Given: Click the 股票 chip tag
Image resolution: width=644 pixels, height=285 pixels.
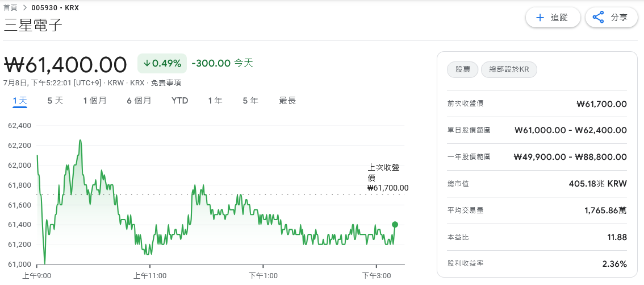Looking at the screenshot, I should [x=462, y=70].
